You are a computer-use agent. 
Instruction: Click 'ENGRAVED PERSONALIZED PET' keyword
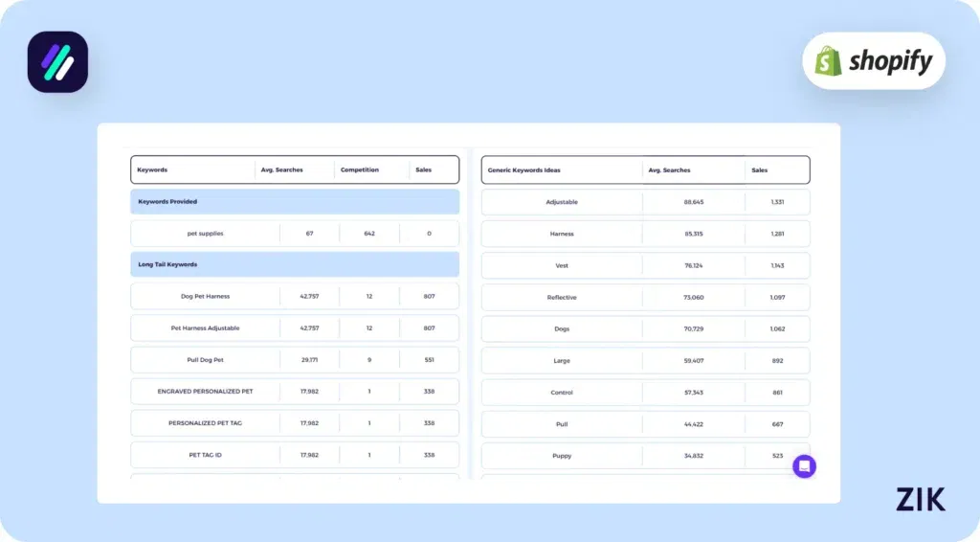click(205, 392)
